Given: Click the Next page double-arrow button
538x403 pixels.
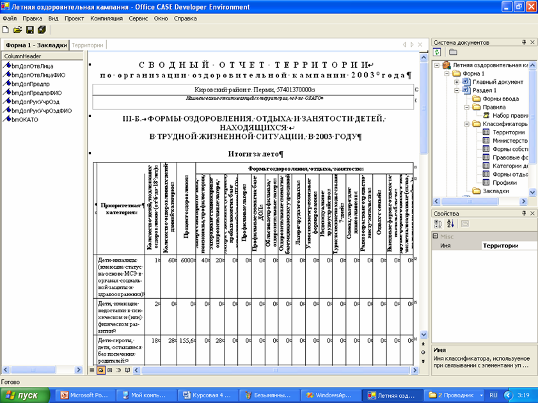Looking at the screenshot, I should tap(423, 361).
